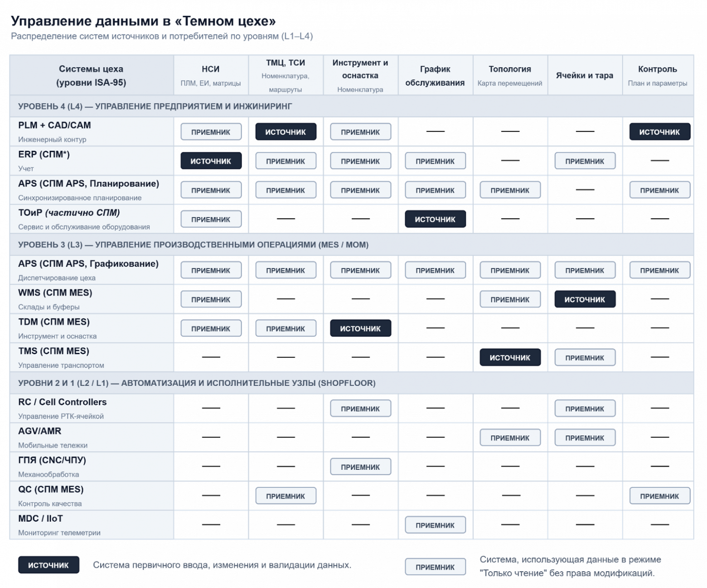Click ИСТОЧНИК in PLM row under Контроль
Viewport: 707px width, 588px height.
[x=659, y=132]
